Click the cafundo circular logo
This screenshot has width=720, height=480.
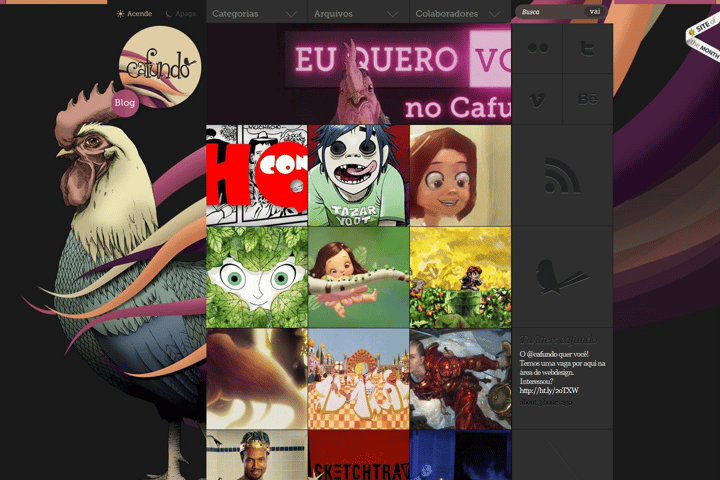tap(160, 67)
